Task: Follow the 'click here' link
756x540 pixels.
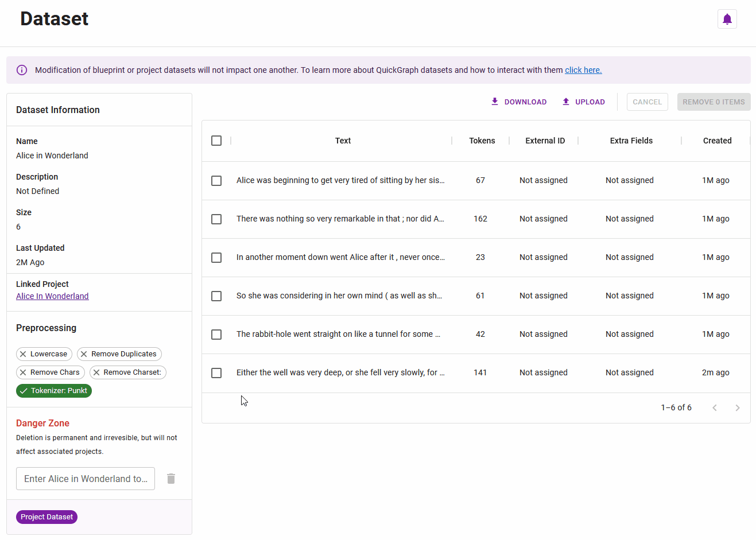Action: click(583, 70)
